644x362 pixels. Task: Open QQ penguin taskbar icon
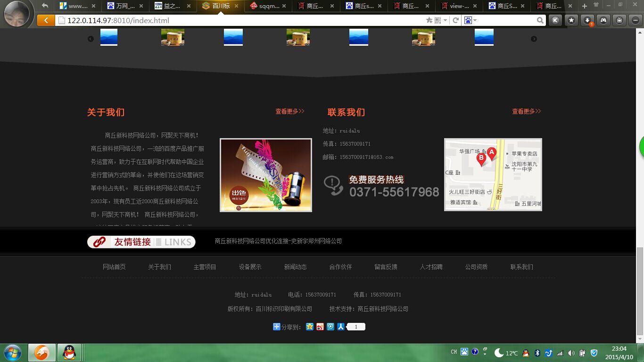pyautogui.click(x=69, y=353)
